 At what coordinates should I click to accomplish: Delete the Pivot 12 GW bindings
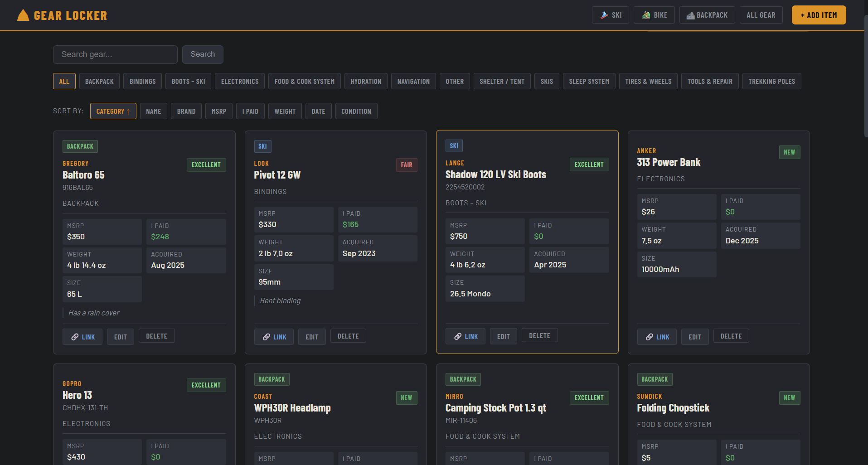(348, 336)
